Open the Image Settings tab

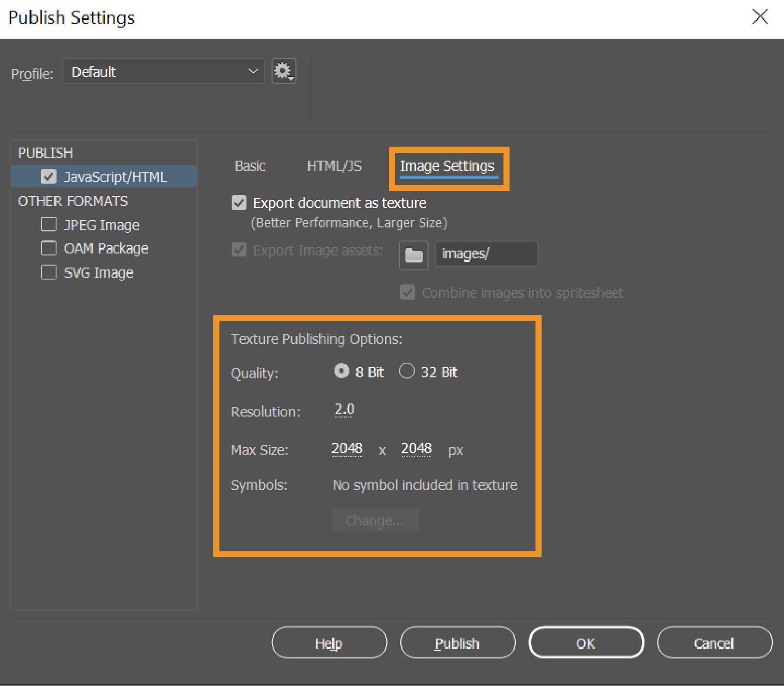click(x=446, y=166)
